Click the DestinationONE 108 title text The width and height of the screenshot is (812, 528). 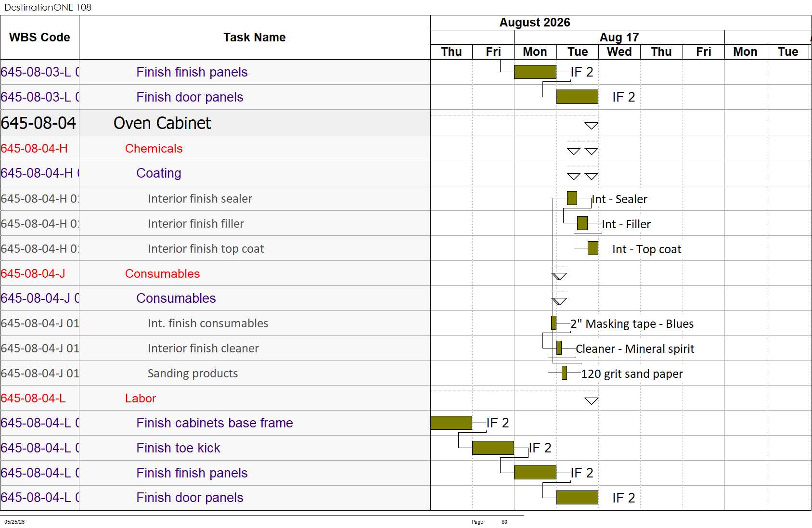[48, 7]
